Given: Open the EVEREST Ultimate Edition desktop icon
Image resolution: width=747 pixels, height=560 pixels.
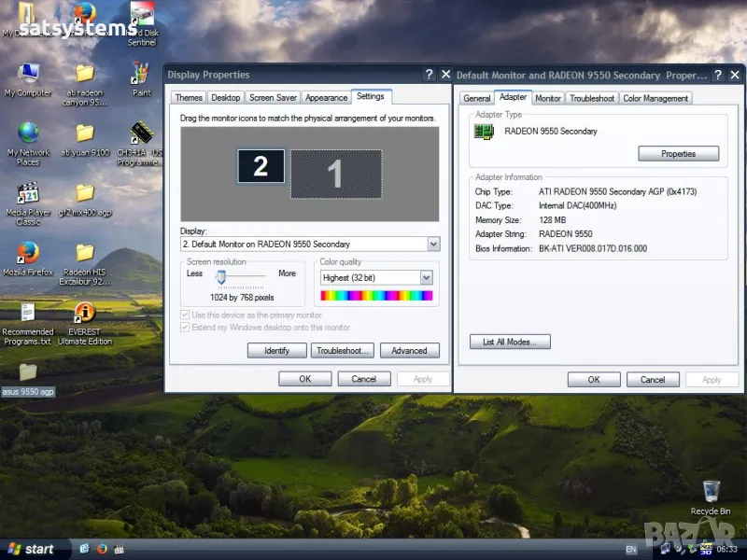Looking at the screenshot, I should (x=85, y=314).
